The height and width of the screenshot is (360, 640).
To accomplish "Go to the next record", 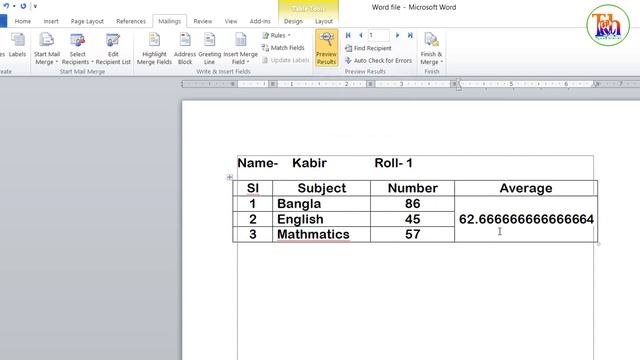I will 397,36.
